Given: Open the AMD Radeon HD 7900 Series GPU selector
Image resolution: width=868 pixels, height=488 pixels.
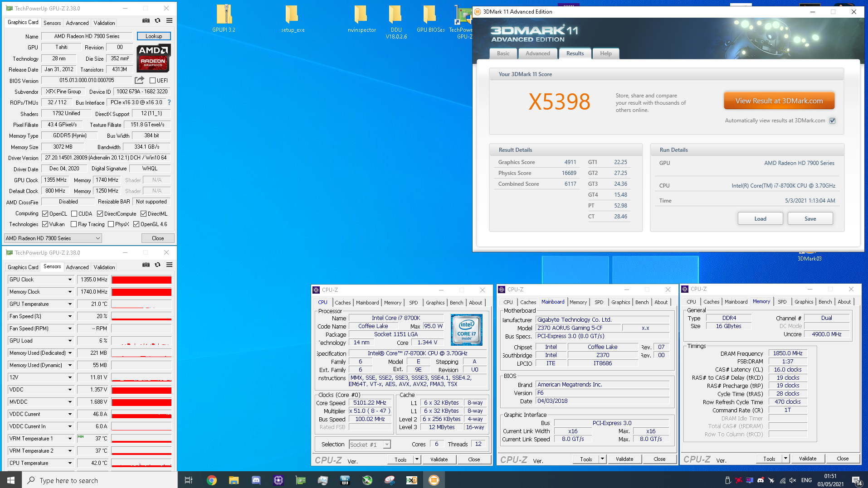Looking at the screenshot, I should click(x=53, y=238).
